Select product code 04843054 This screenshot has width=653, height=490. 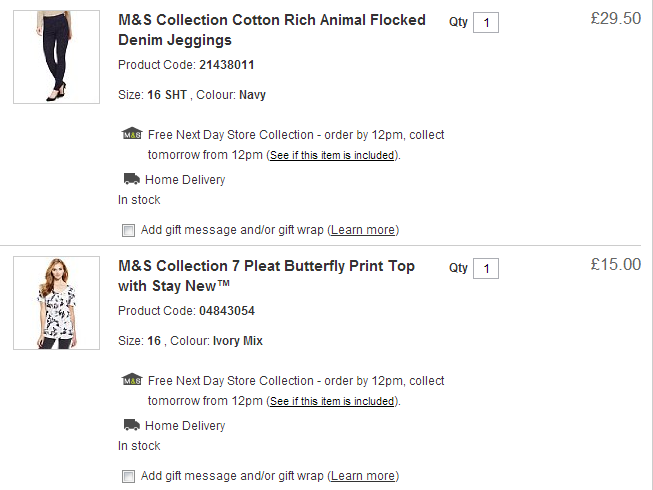227,311
